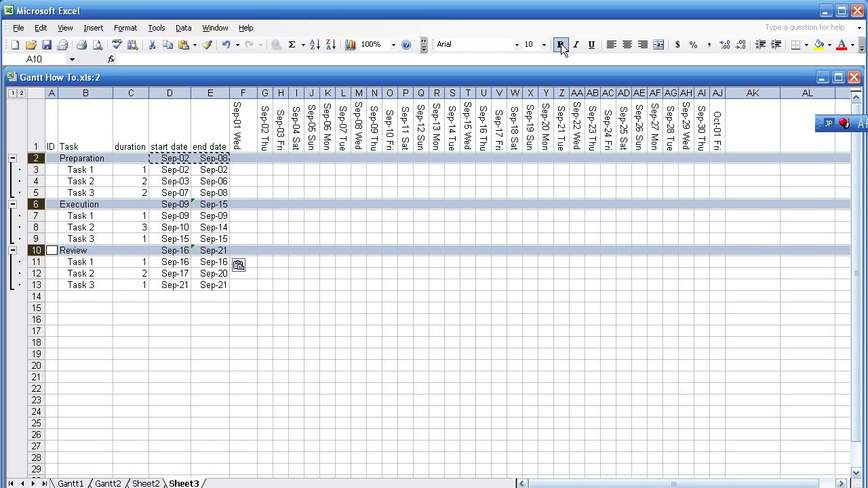The image size is (868, 488).
Task: Open the Font name dropdown
Action: [517, 45]
